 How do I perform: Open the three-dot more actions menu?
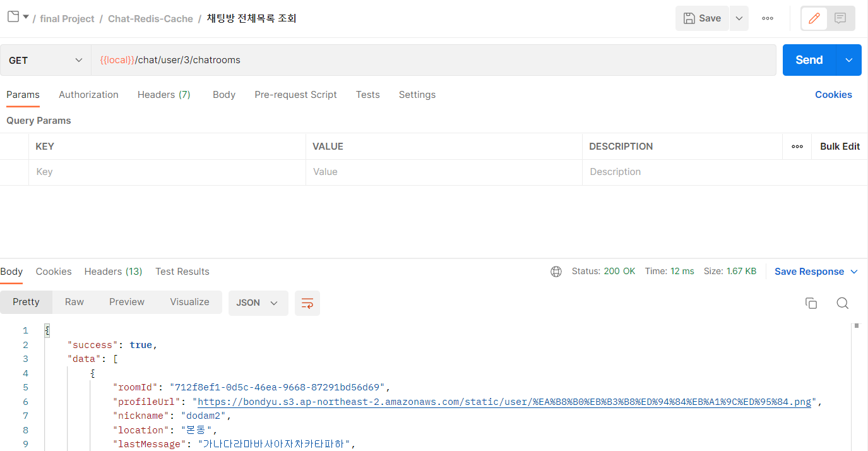point(768,18)
